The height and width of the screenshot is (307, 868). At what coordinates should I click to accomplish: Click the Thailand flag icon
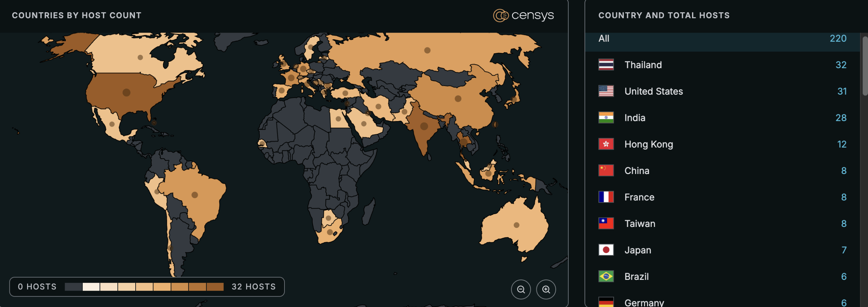click(606, 64)
